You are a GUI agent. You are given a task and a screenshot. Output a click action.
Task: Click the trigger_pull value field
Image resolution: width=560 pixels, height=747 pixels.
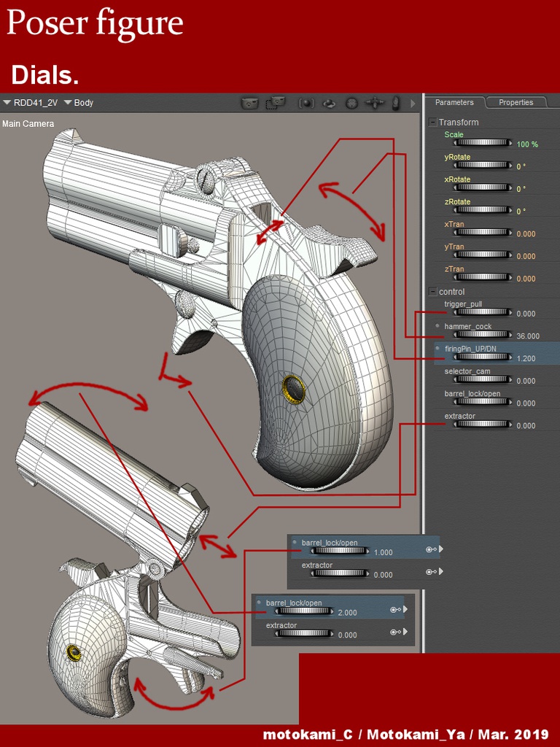click(x=526, y=314)
